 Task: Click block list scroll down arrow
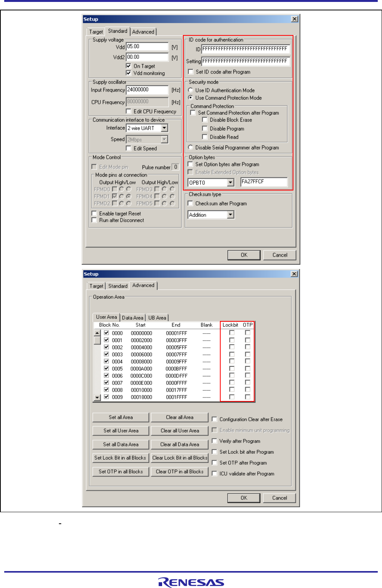[x=97, y=398]
